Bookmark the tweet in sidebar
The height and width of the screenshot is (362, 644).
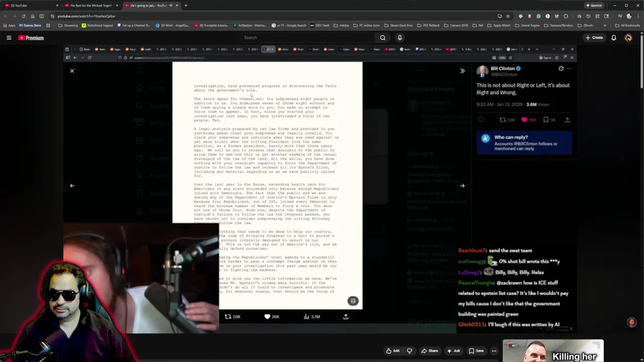click(x=546, y=120)
